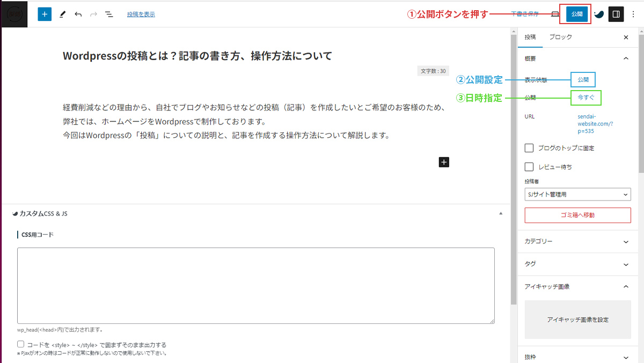Image resolution: width=644 pixels, height=363 pixels.
Task: Check the レビュー待ち checkbox
Action: [x=529, y=167]
